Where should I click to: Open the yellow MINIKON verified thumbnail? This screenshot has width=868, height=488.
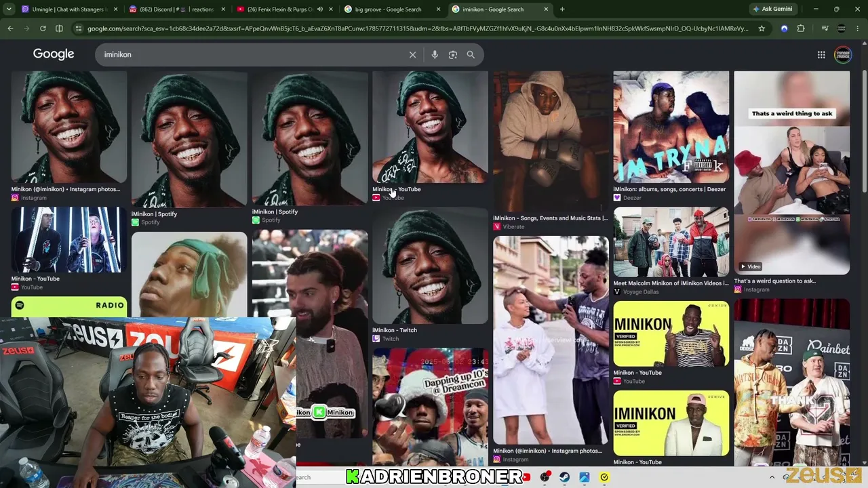(671, 334)
